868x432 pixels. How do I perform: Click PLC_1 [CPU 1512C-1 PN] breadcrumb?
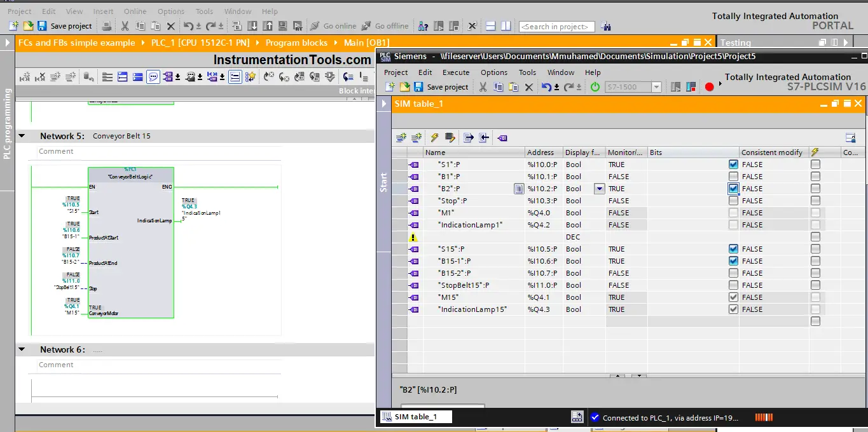point(200,43)
